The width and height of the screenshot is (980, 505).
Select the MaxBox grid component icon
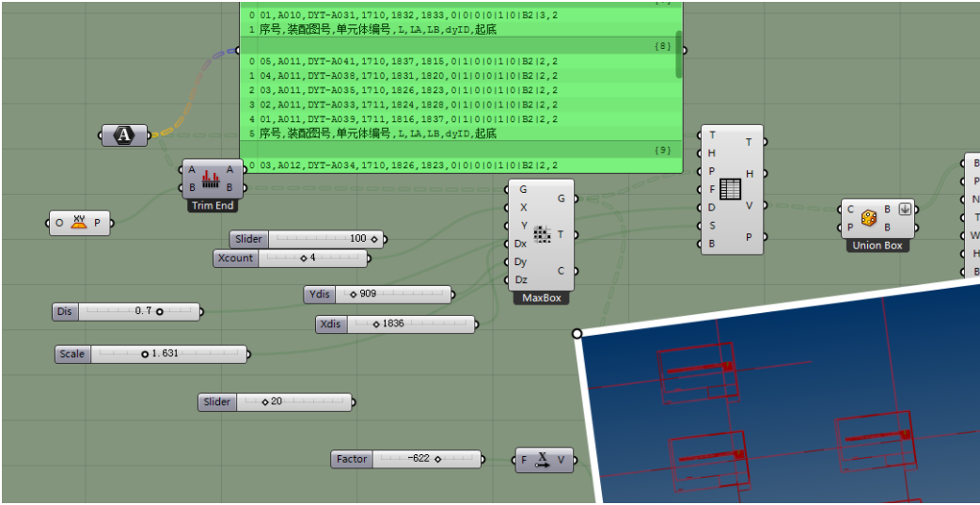[x=543, y=234]
